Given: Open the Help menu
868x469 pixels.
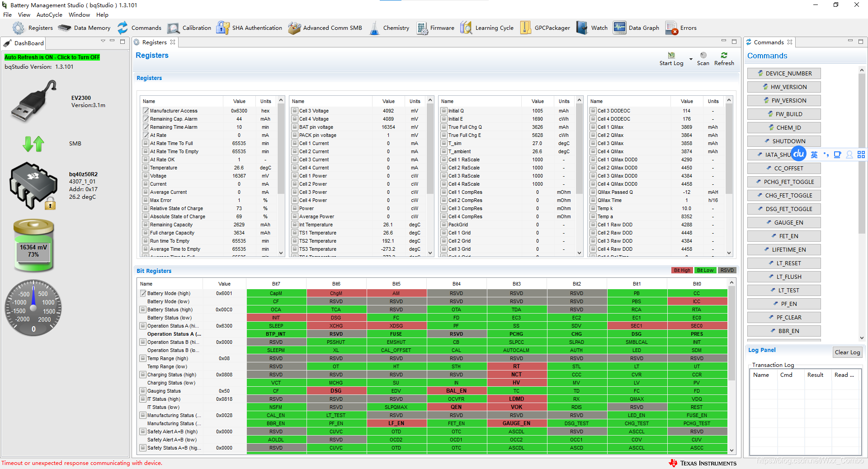Looking at the screenshot, I should (x=102, y=14).
